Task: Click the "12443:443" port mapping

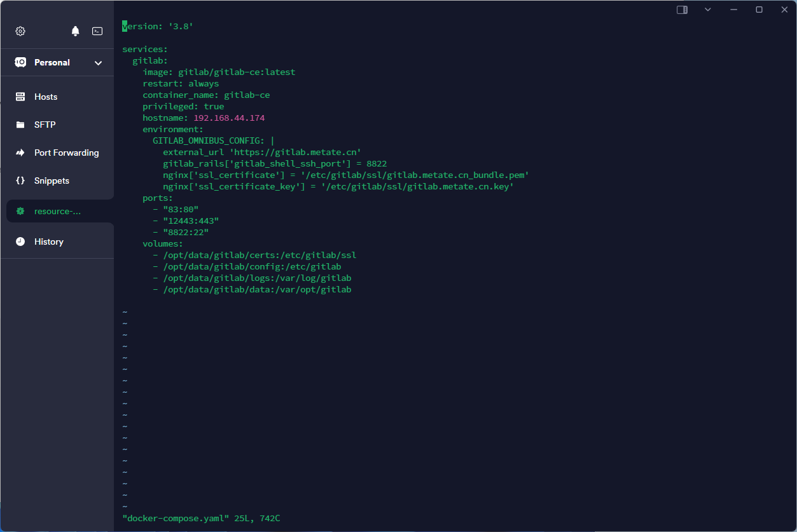Action: pos(191,221)
